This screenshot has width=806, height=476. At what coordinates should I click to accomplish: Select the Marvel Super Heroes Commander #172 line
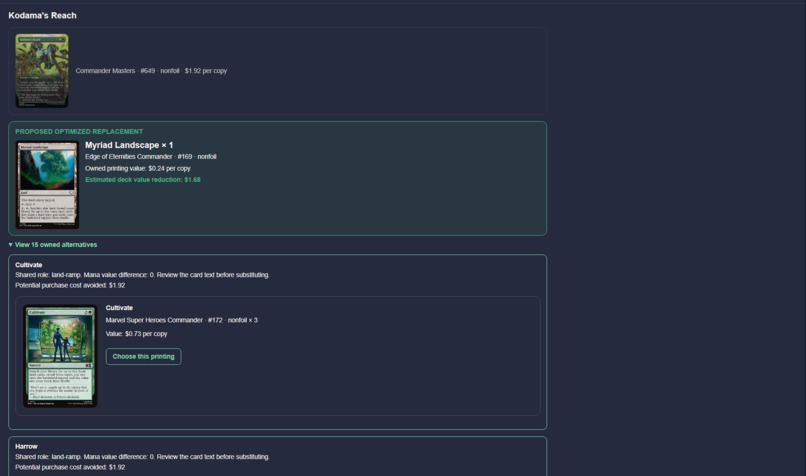click(181, 320)
